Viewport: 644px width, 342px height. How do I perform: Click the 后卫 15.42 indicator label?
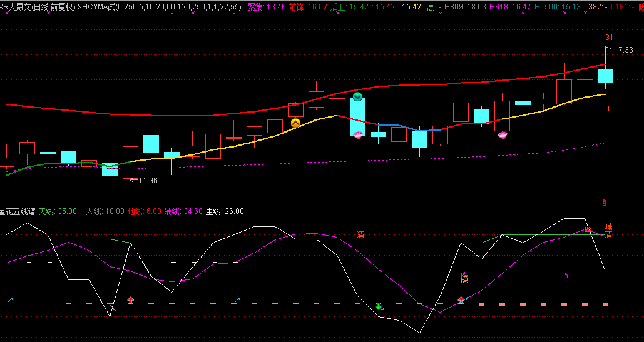pyautogui.click(x=349, y=7)
